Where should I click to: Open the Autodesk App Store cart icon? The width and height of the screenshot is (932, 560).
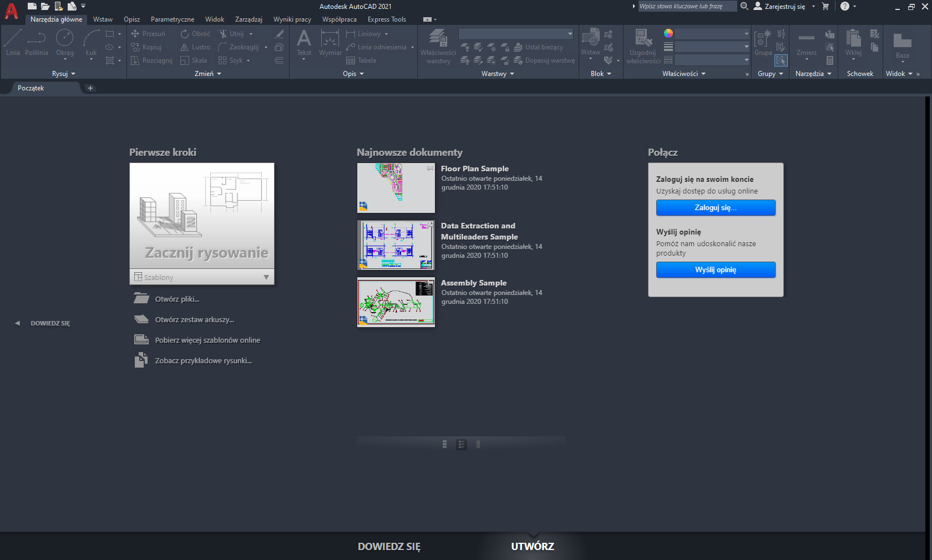(825, 6)
